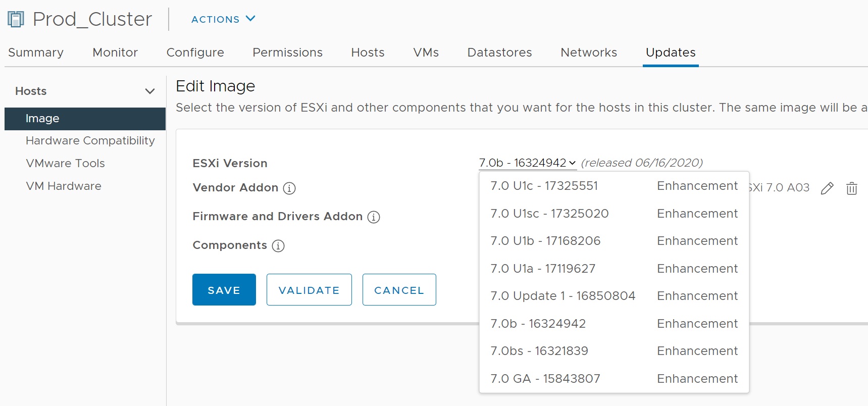Go to the Permissions tab

pyautogui.click(x=287, y=53)
